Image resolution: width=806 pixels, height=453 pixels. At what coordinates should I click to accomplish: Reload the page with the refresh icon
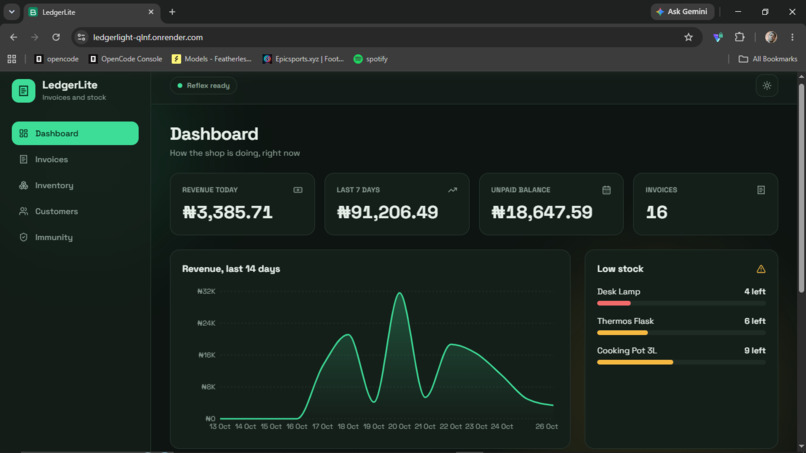click(56, 37)
